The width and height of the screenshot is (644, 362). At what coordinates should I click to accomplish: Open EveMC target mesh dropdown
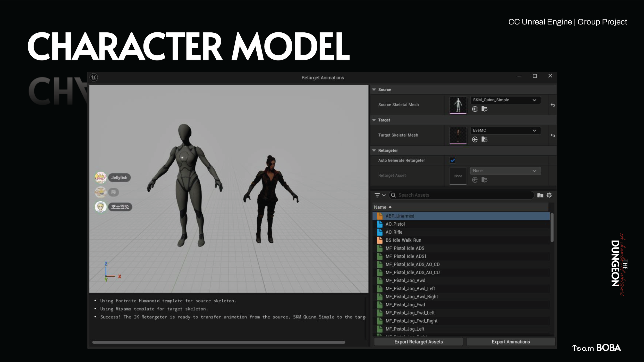coord(505,130)
